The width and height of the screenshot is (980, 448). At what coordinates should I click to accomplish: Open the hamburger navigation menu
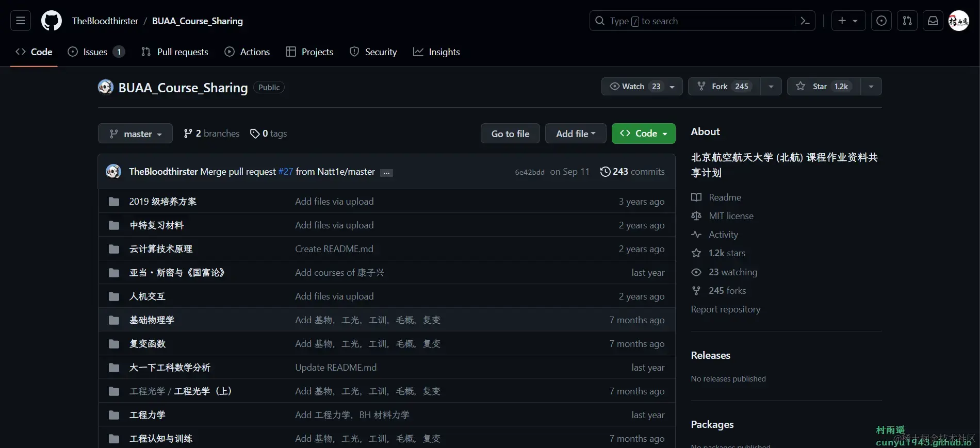pos(21,21)
